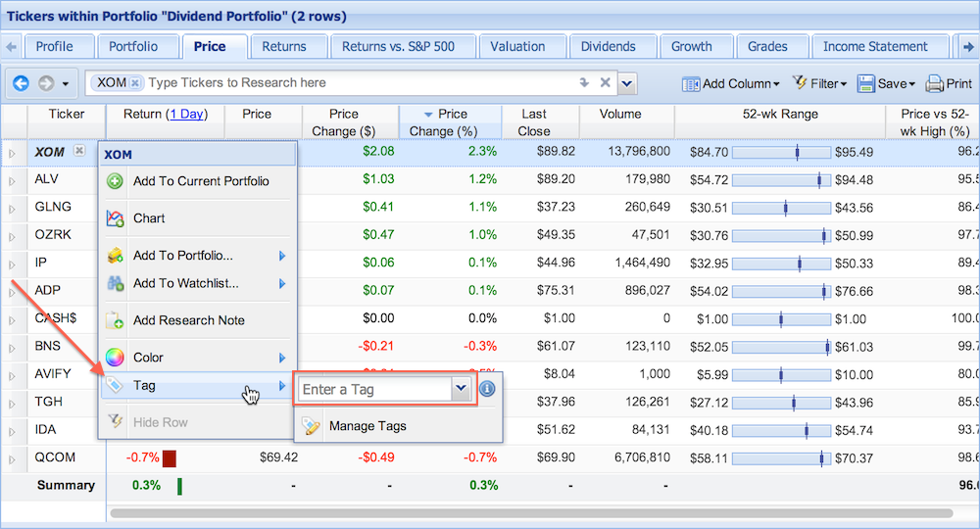Open the Save menu
This screenshot has width=980, height=529.
tap(886, 83)
